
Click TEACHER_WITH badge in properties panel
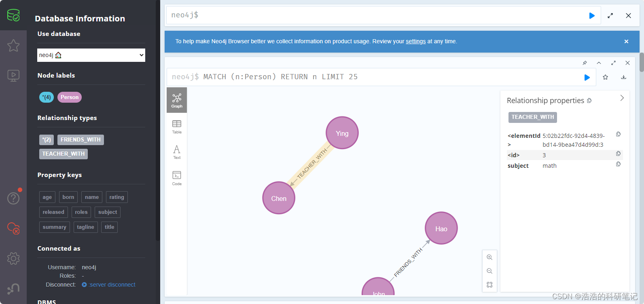point(533,117)
